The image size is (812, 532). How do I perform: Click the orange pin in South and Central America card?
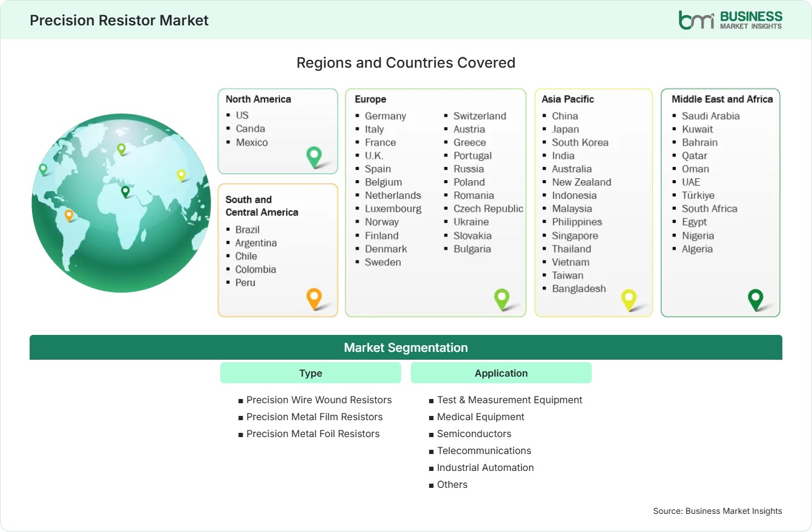click(x=314, y=299)
